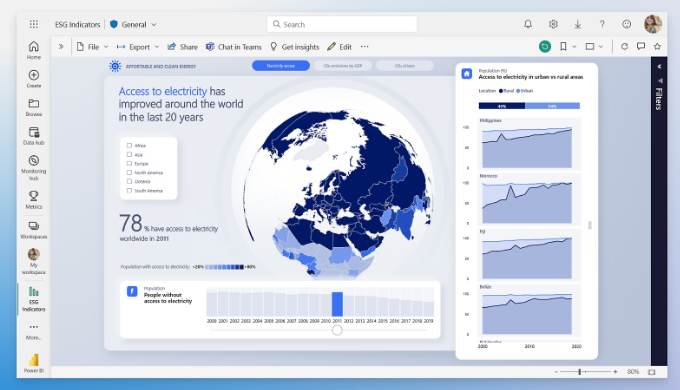Open the Data hub
Viewport: 680px width, 390px height.
[33, 136]
